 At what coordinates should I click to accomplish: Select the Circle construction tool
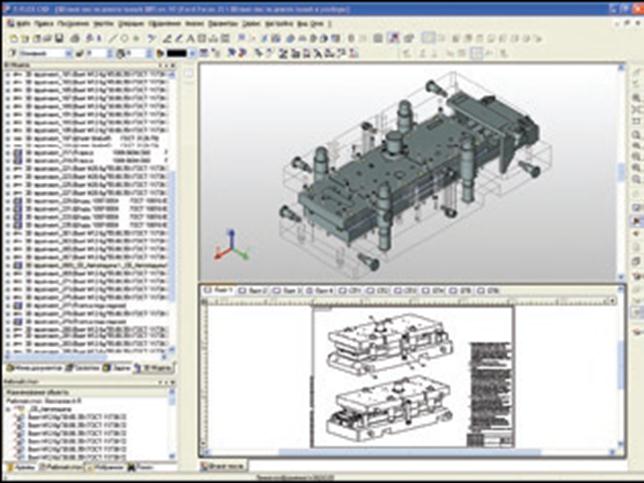(124, 39)
